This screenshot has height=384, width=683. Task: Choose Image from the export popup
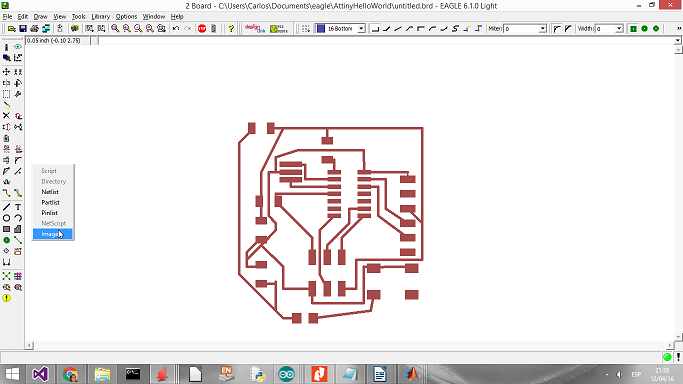pos(53,234)
